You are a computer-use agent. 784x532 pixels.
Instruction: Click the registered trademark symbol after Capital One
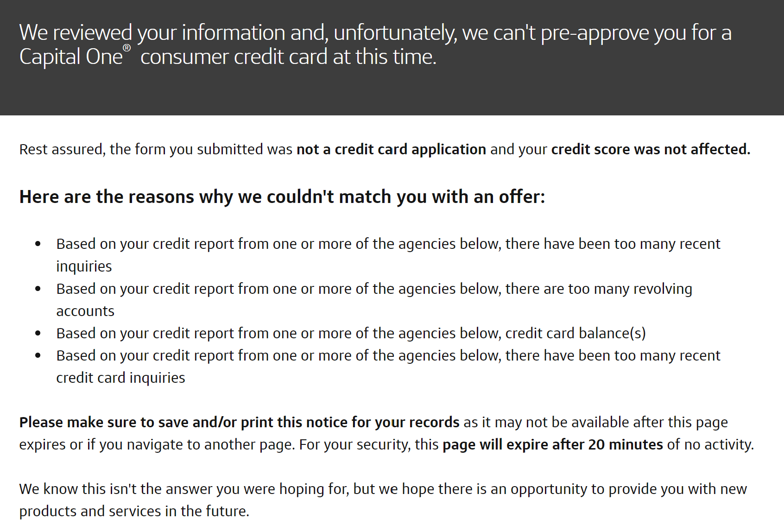126,48
